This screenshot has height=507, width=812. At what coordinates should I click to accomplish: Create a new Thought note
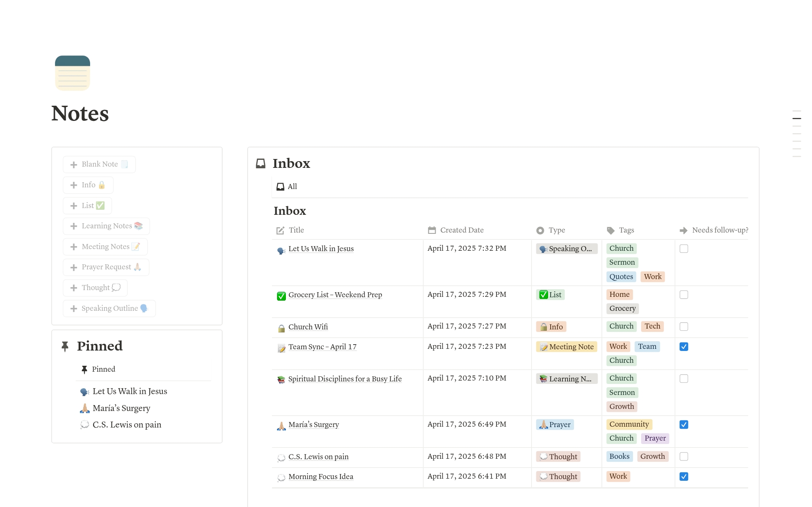pyautogui.click(x=95, y=288)
